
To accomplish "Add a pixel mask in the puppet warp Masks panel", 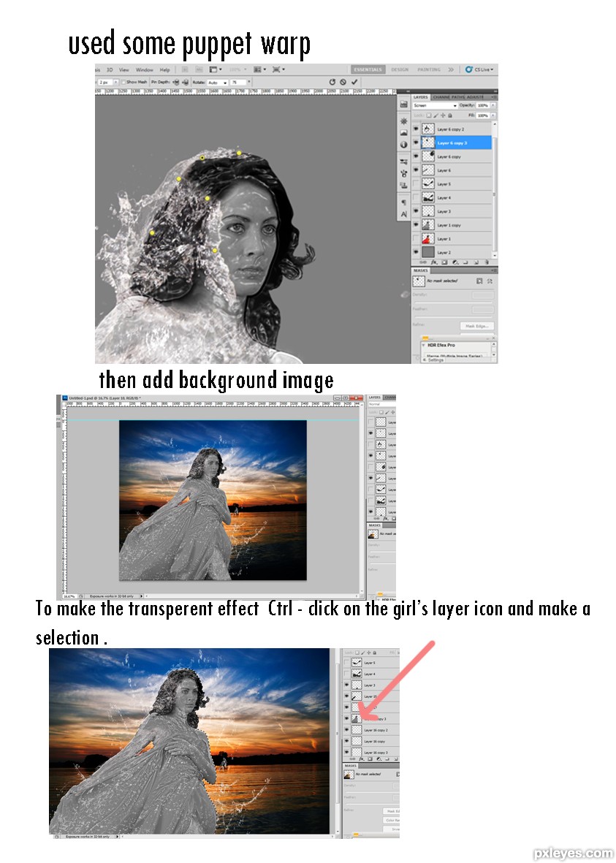I will pos(479,281).
